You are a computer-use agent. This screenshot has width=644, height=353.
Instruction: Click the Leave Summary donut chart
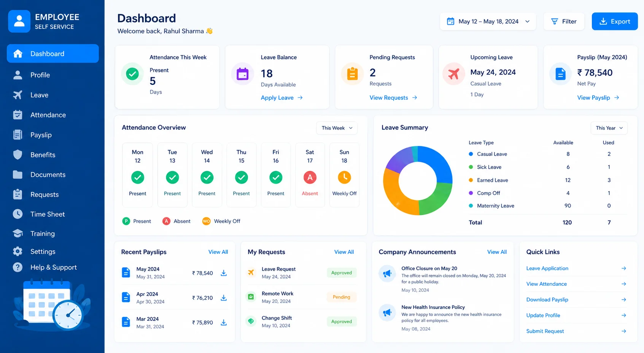[418, 180]
